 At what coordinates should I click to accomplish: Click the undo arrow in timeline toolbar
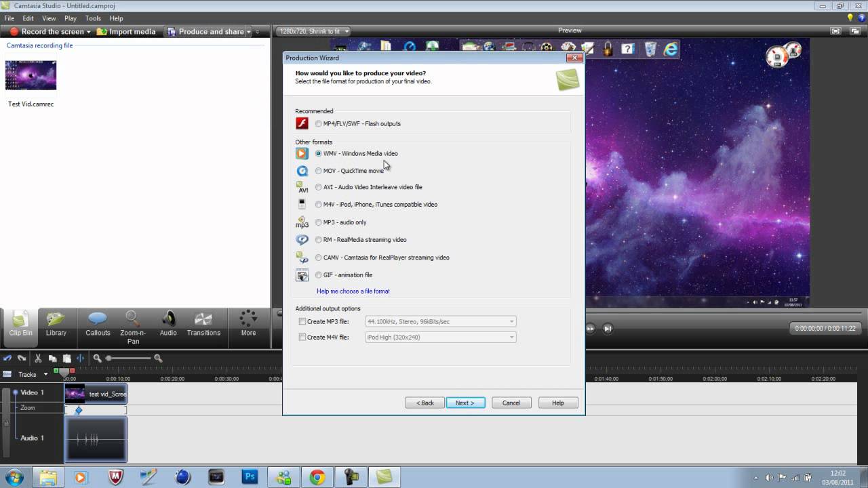[x=7, y=358]
